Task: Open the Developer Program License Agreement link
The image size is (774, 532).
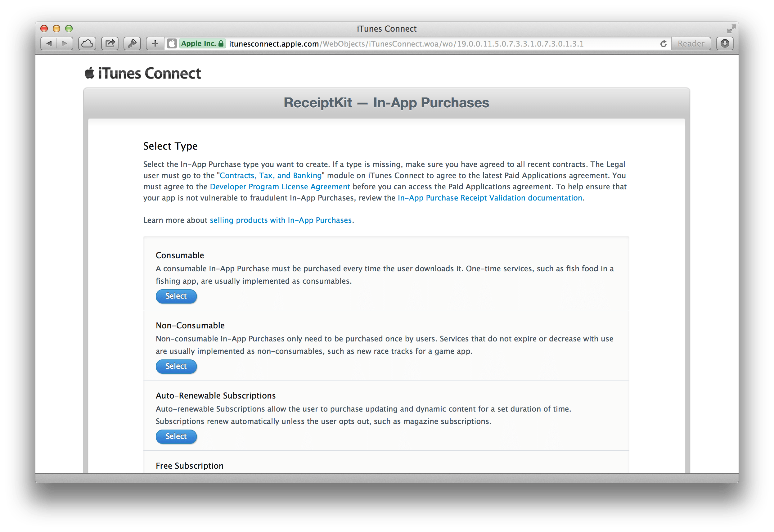Action: click(280, 187)
